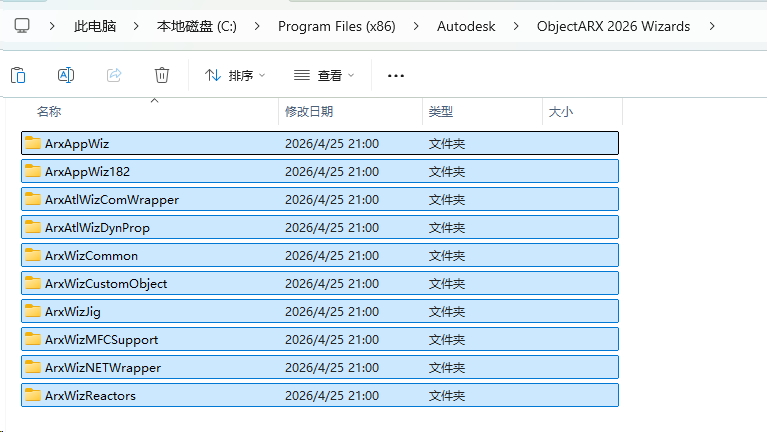767x432 pixels.
Task: Click modified date of ArxWizNETWrapper row
Action: pyautogui.click(x=332, y=367)
